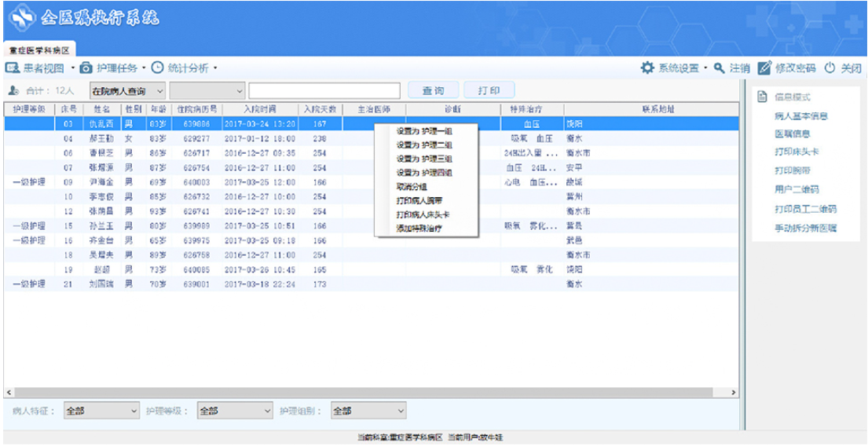Sort by 床号 column header
This screenshot has width=868, height=446.
pos(68,110)
